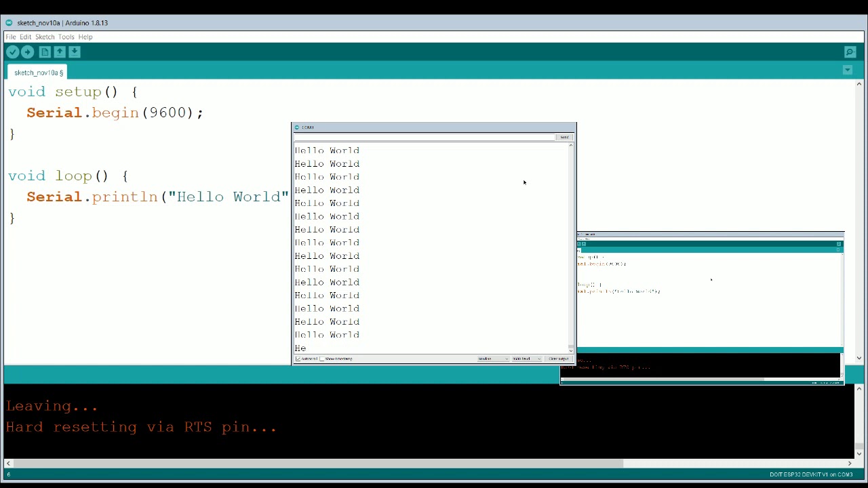Click editor vertical scrollbar down arrow
The height and width of the screenshot is (488, 868).
pyautogui.click(x=860, y=358)
